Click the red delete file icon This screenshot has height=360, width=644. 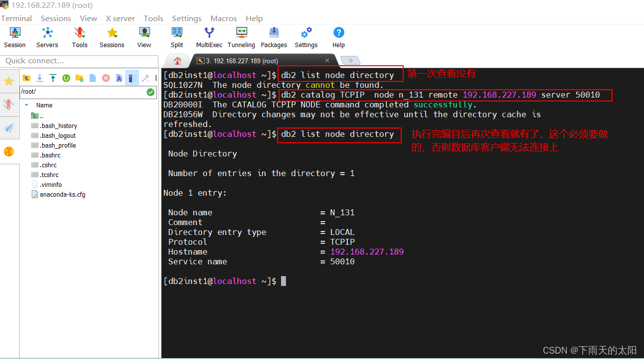pyautogui.click(x=106, y=78)
